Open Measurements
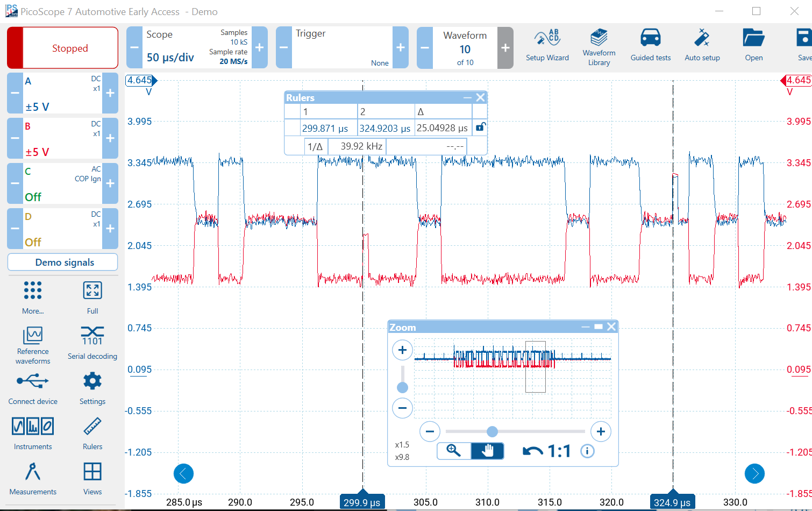 (x=33, y=479)
